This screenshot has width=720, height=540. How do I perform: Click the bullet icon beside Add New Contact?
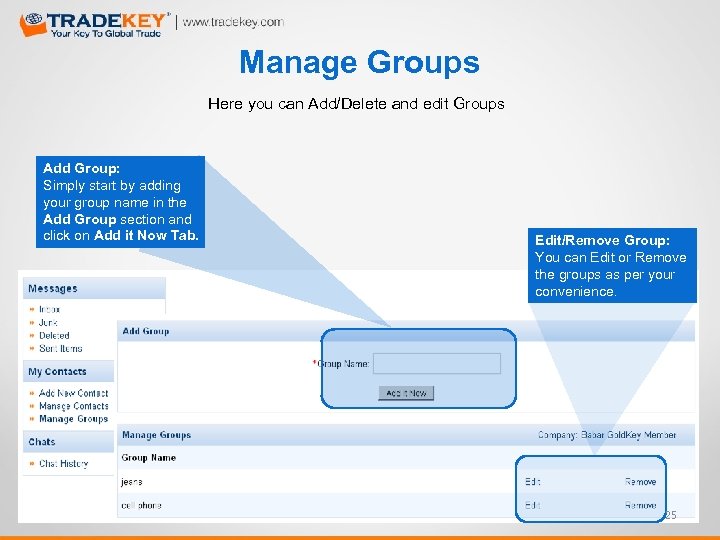pyautogui.click(x=32, y=393)
